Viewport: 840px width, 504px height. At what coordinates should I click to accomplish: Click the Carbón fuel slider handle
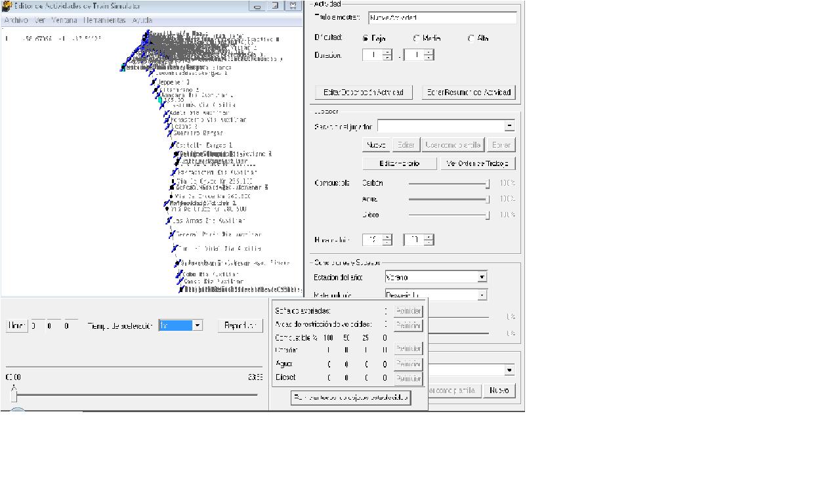(x=488, y=184)
